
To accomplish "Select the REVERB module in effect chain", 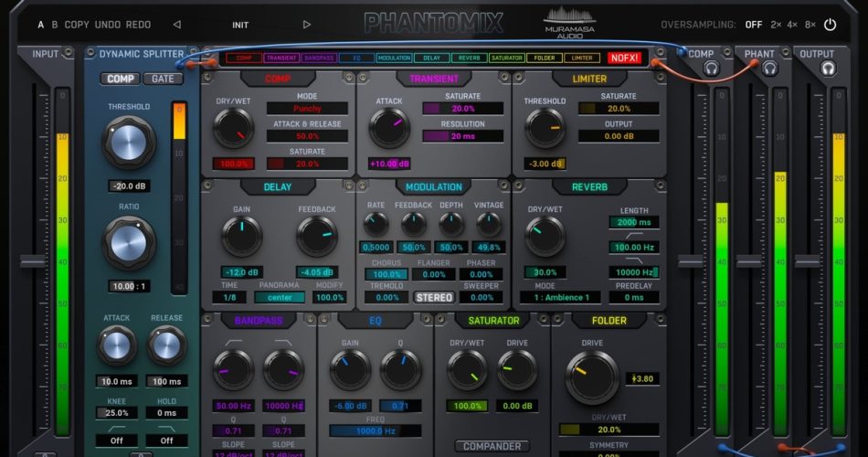I will pyautogui.click(x=468, y=58).
